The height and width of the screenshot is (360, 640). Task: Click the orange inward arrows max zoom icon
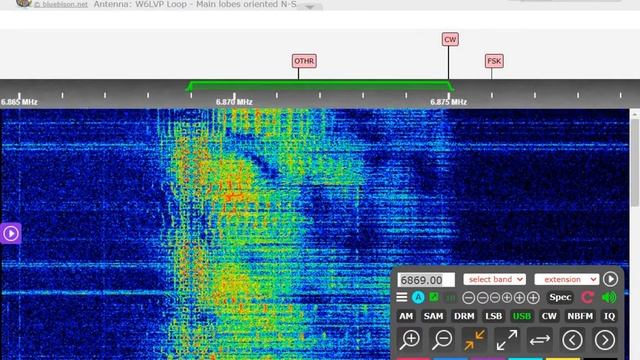(x=474, y=340)
